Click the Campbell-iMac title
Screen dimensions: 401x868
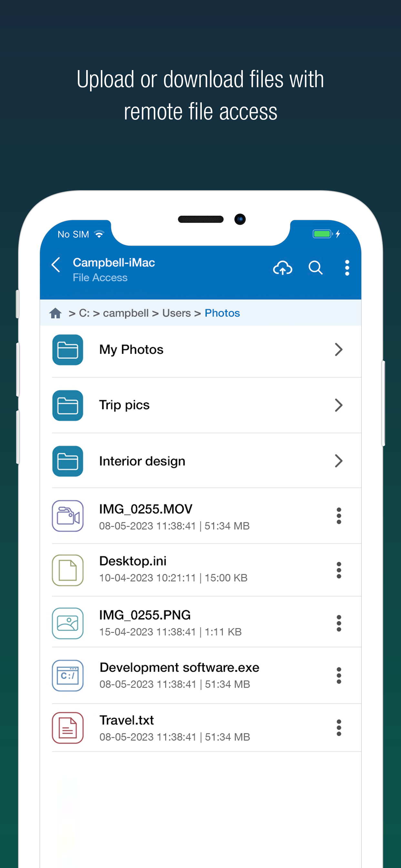click(x=114, y=263)
